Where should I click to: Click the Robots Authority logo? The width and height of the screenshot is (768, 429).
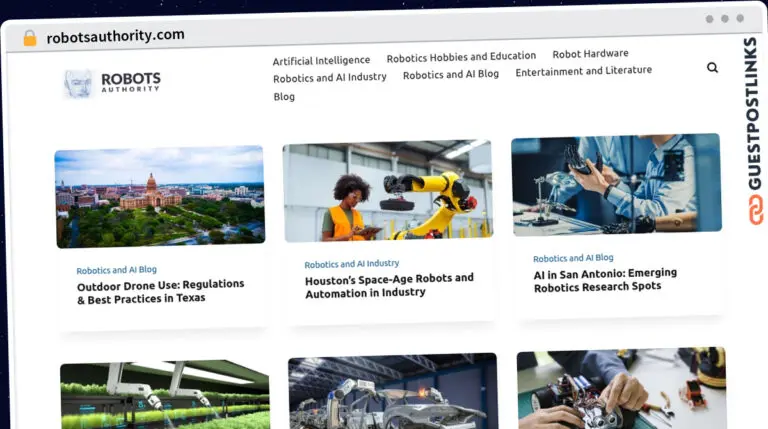[x=112, y=83]
